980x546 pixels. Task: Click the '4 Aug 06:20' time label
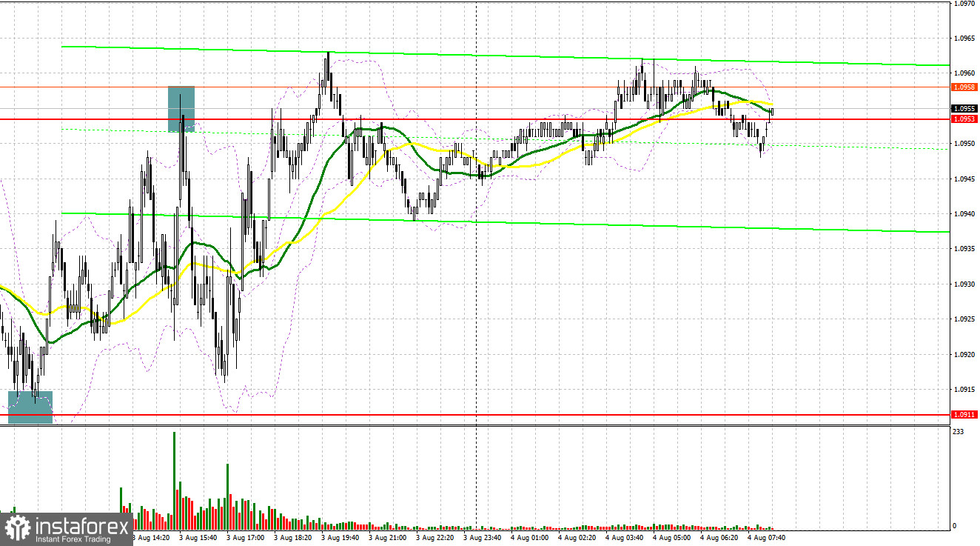pyautogui.click(x=719, y=536)
